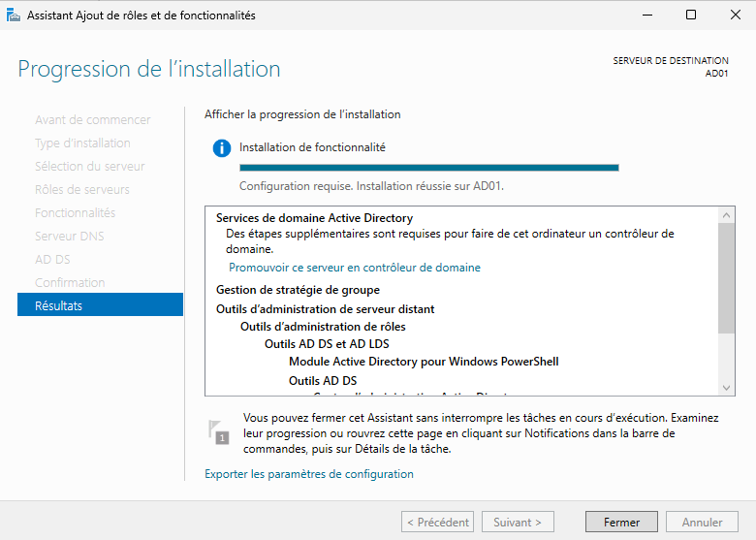The height and width of the screenshot is (540, 756).
Task: Select Gestion de stratégie de groupe entry
Action: click(x=298, y=290)
